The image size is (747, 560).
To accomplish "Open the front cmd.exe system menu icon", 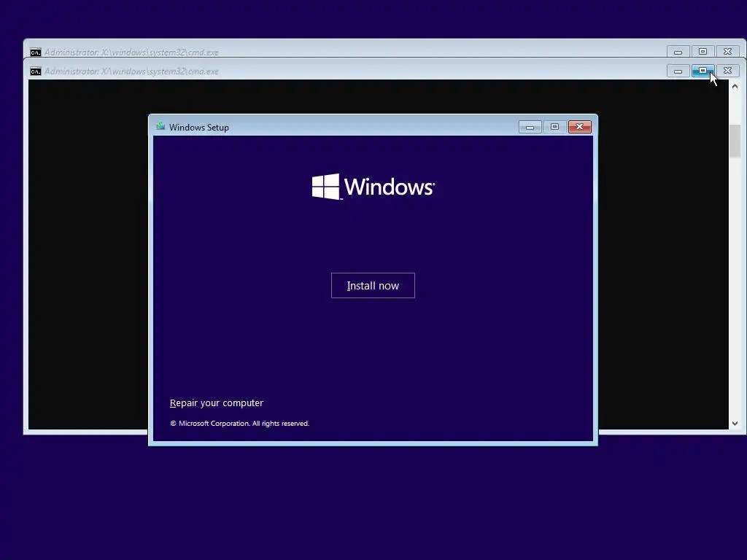I will tap(36, 71).
